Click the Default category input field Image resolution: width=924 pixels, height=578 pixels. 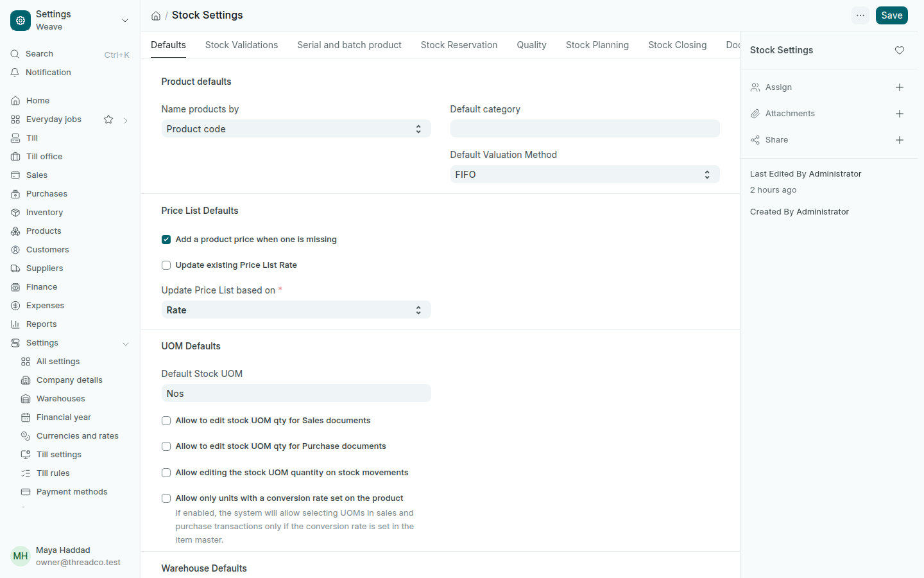click(x=585, y=128)
